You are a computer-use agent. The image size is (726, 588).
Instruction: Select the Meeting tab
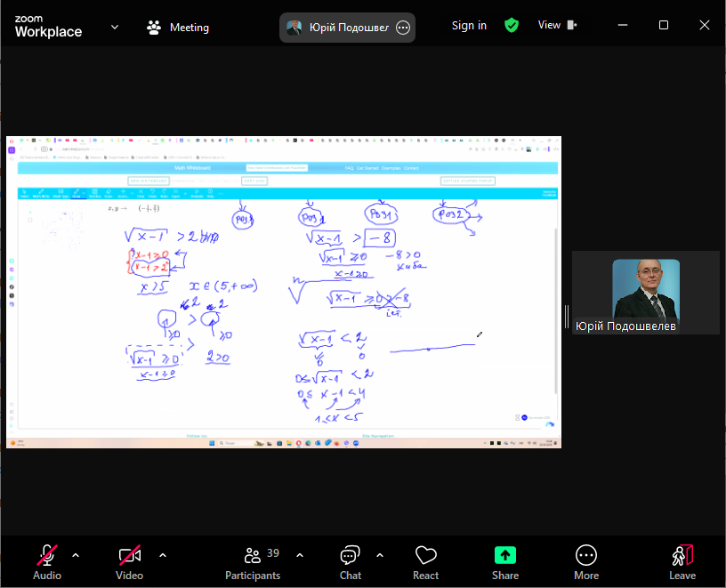(178, 28)
